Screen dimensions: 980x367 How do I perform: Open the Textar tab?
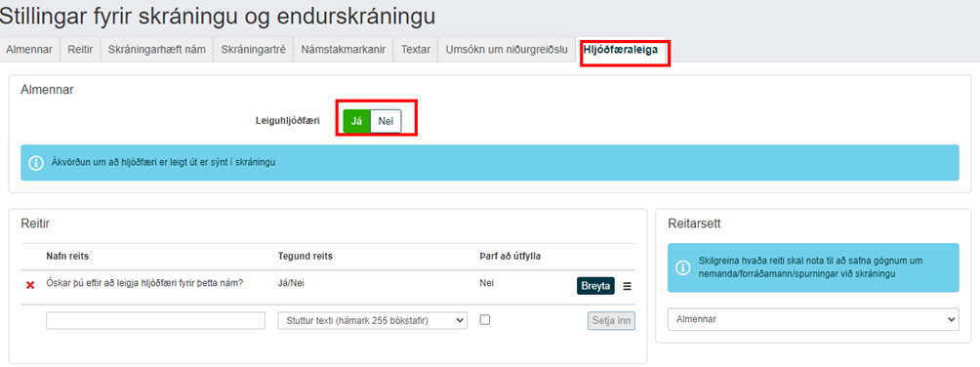point(416,50)
